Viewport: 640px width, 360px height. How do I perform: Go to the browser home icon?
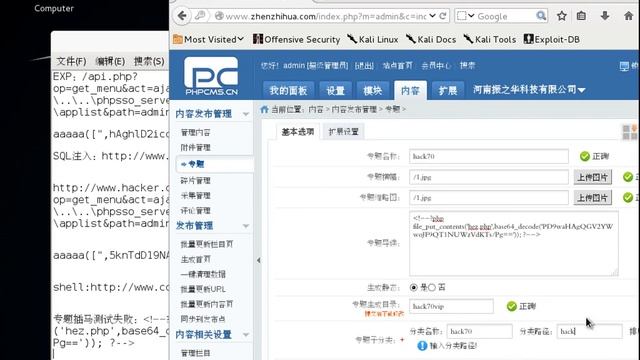pos(629,16)
